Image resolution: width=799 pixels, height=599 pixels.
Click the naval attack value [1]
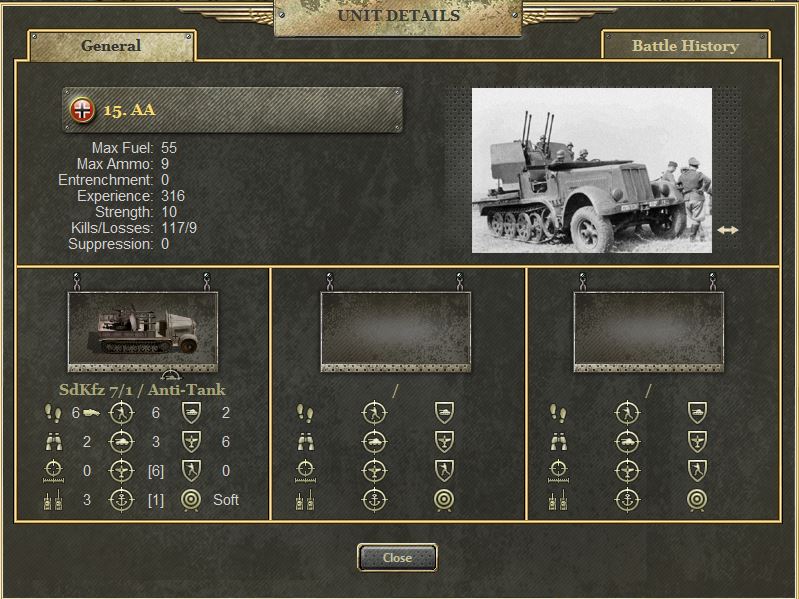click(x=156, y=500)
